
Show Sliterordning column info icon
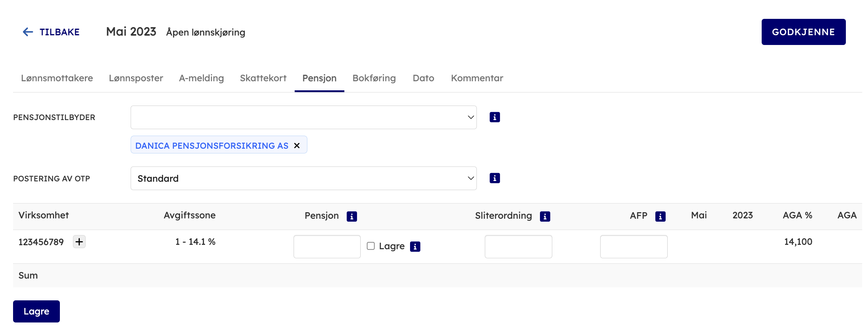tap(545, 216)
